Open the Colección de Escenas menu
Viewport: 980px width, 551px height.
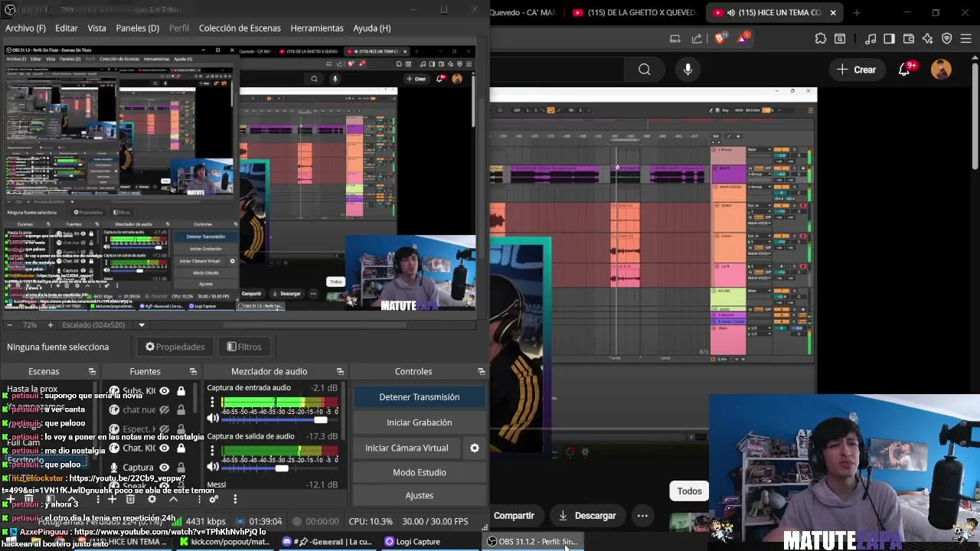pos(240,28)
